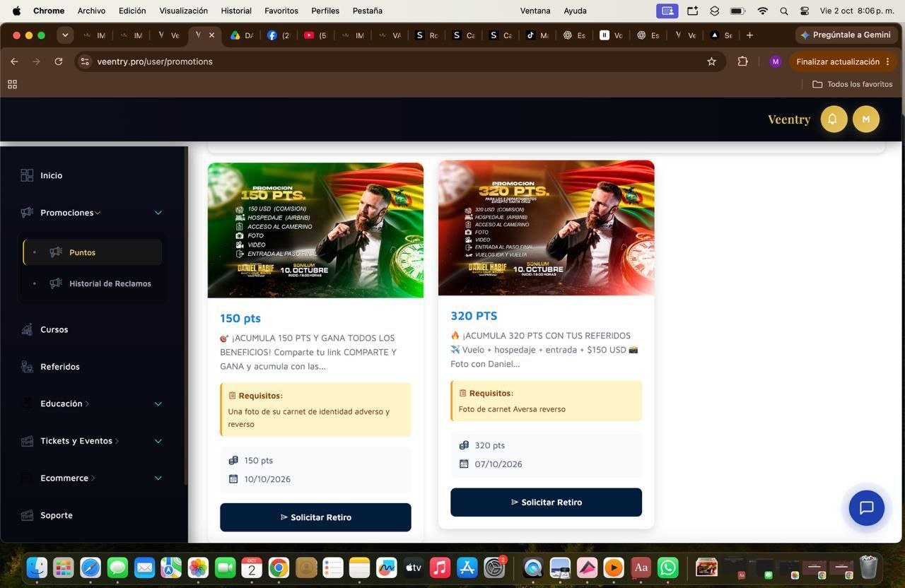905x588 pixels.
Task: Click the 320 PTS promotion banner image
Action: point(546,228)
